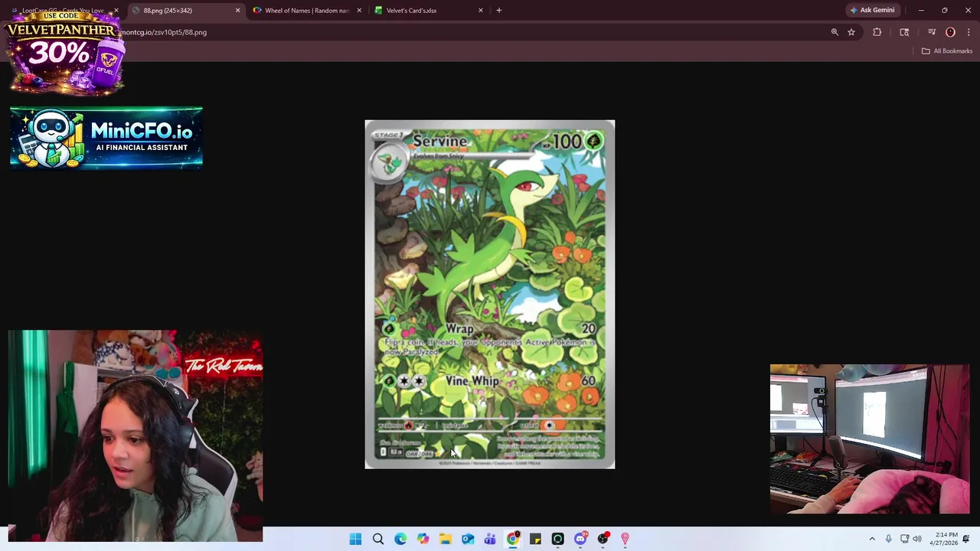Open File Explorer from taskbar

(445, 539)
